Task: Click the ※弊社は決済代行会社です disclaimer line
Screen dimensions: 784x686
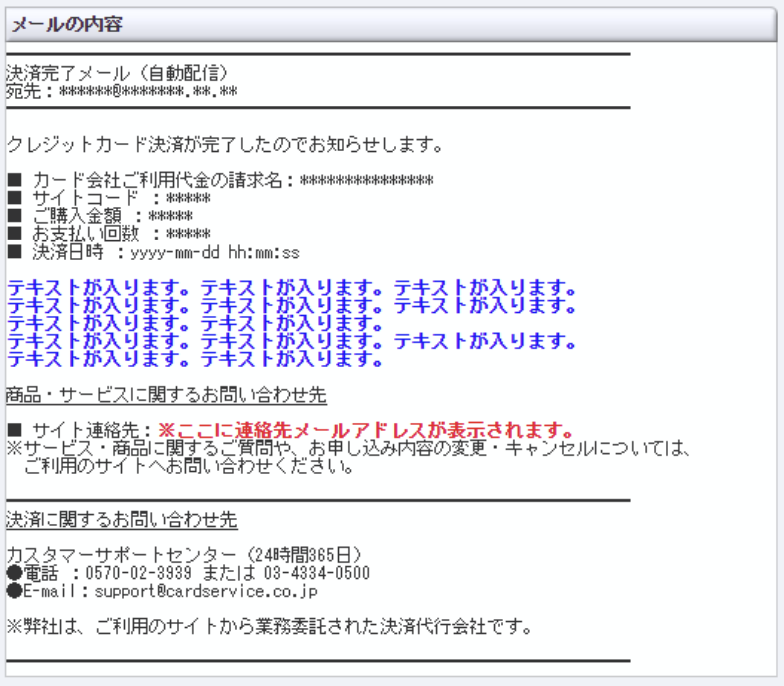Action: 269,626
